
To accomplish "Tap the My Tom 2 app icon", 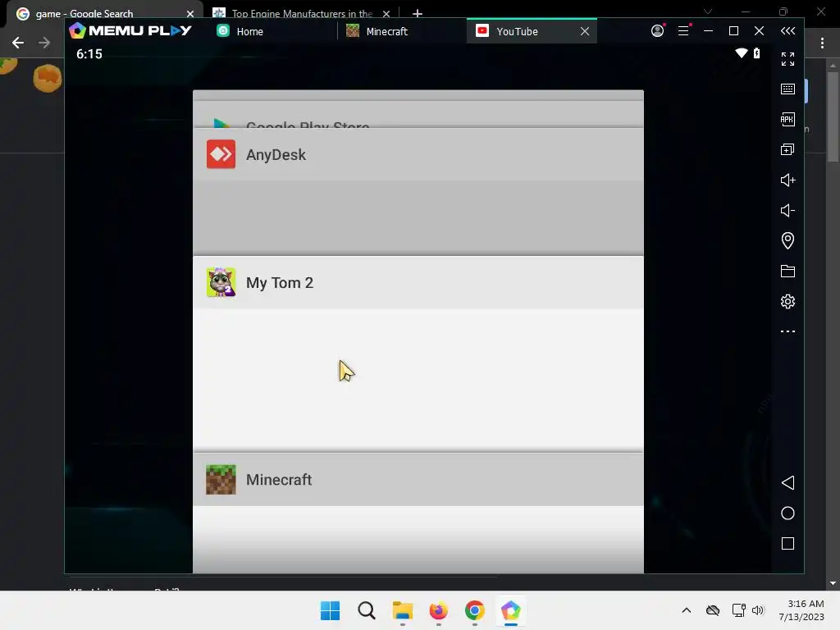I will tap(221, 282).
